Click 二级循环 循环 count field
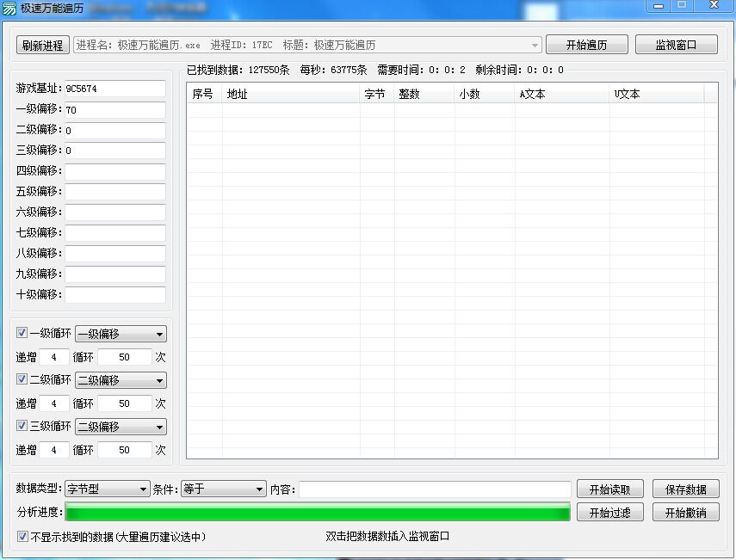The height and width of the screenshot is (560, 736). coord(124,403)
